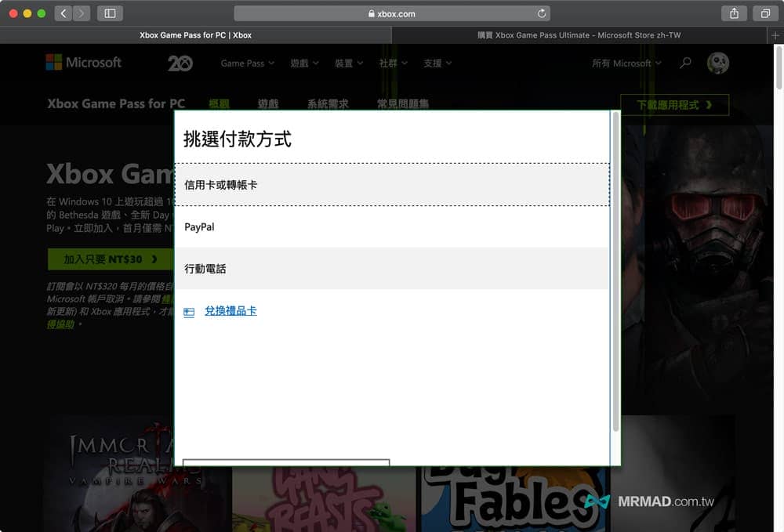Click Xbox Game Pass for PC title
Viewport: 784px width, 532px height.
click(116, 104)
